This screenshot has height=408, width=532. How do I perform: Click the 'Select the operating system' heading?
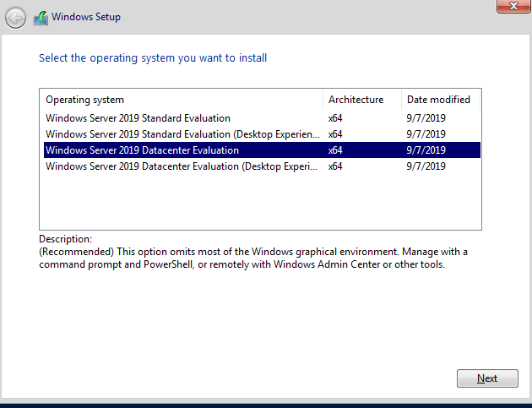pos(153,58)
